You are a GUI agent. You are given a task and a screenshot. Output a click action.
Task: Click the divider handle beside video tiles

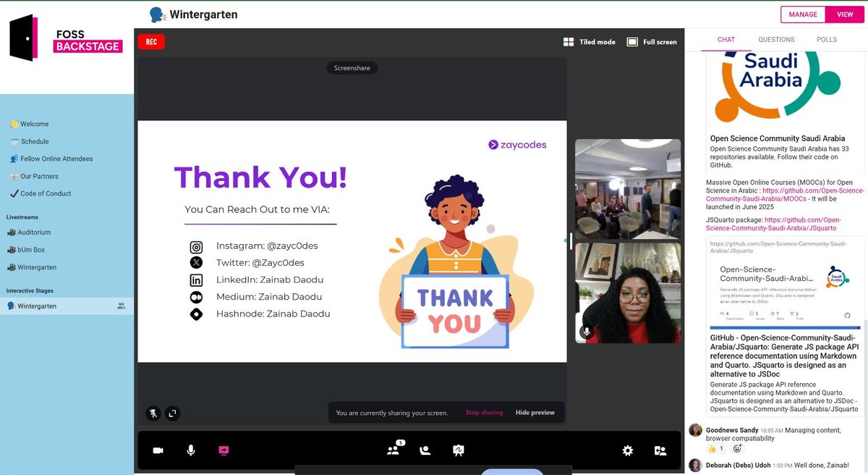[x=571, y=240]
